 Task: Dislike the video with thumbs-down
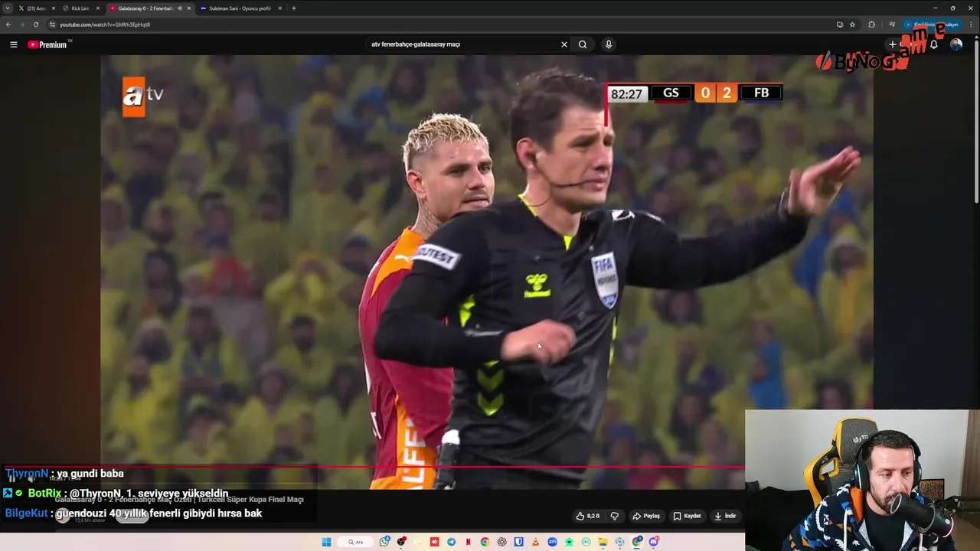pyautogui.click(x=614, y=516)
